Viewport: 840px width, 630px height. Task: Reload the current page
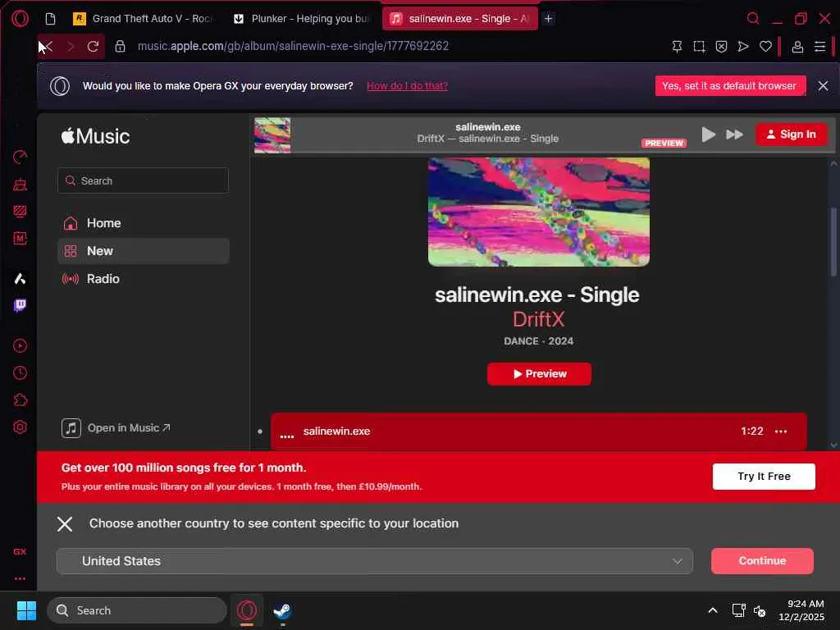[93, 46]
